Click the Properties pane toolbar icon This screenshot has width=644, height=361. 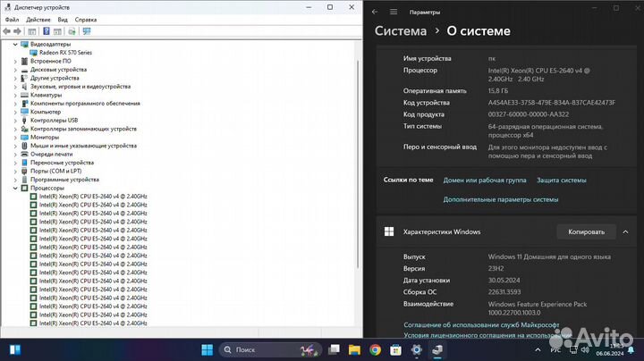click(57, 31)
